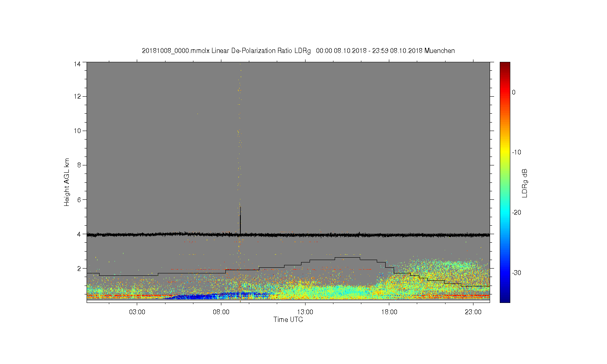Screen dimensions: 607x364
Task: Click the 23:00 time axis label
Action: click(473, 312)
